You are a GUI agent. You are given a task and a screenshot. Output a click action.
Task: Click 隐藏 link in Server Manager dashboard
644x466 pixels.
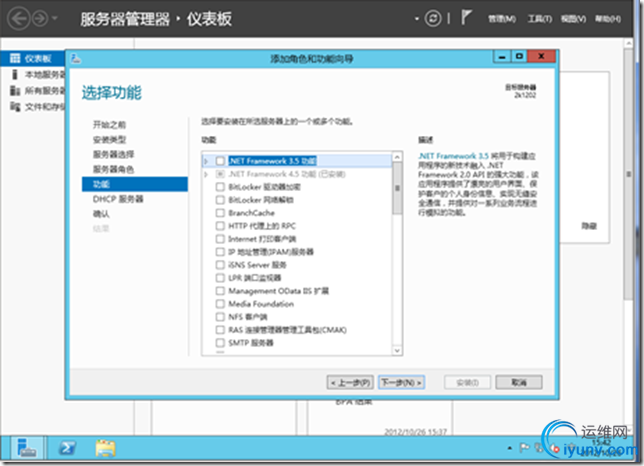pos(589,226)
